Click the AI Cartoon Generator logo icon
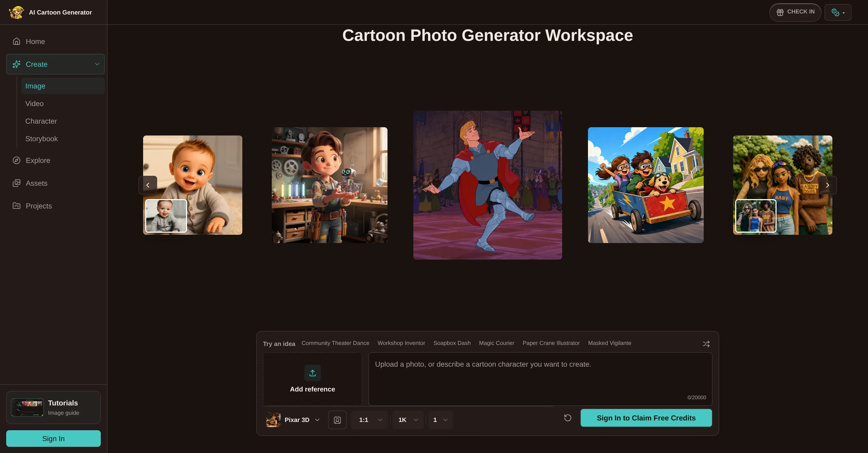The width and height of the screenshot is (868, 453). click(x=16, y=12)
